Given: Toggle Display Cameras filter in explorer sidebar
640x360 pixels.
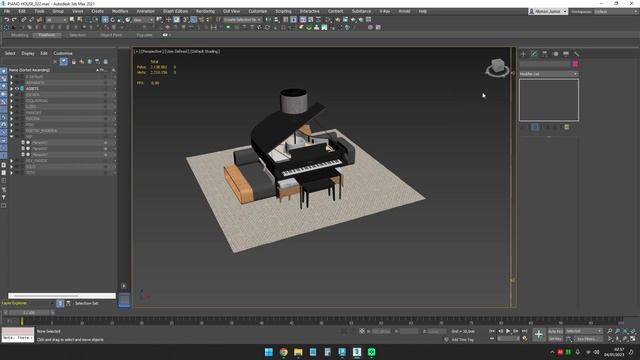Looking at the screenshot, I should (4, 94).
